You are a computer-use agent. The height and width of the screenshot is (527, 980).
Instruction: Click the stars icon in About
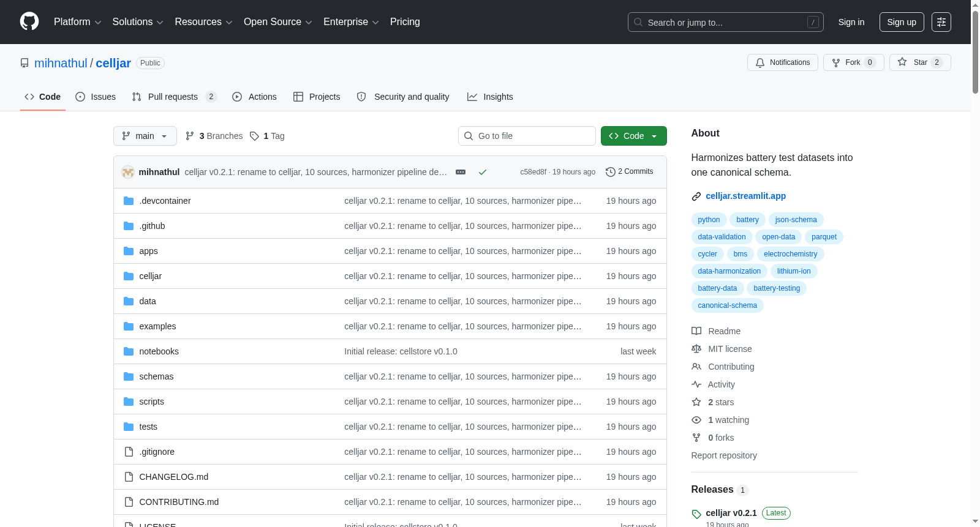696,402
